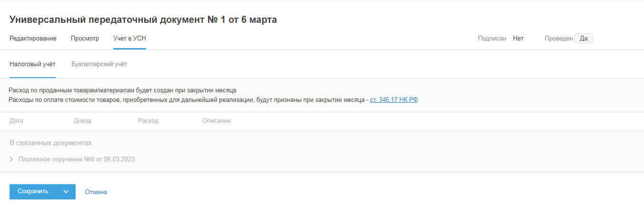Show the Налоговый учёт sub-tab
644x208 pixels.
coord(32,64)
